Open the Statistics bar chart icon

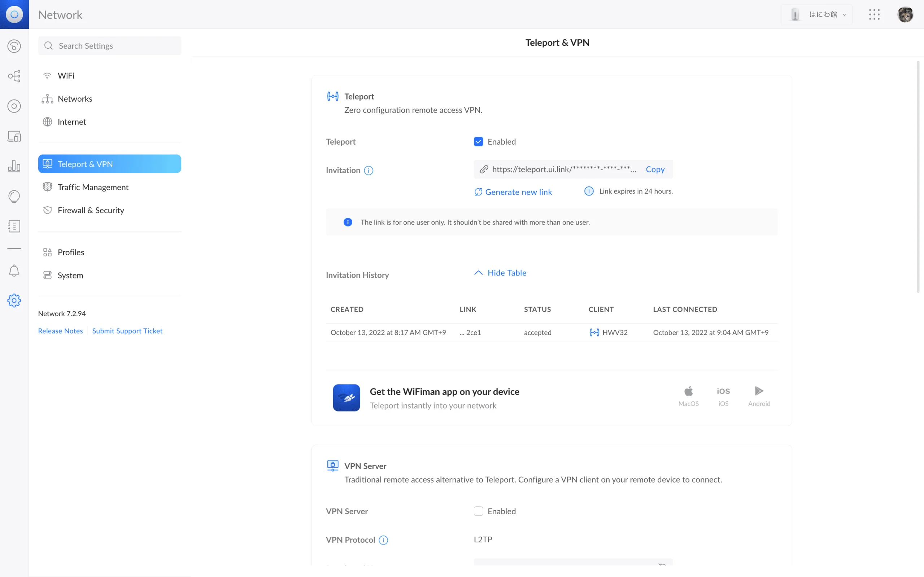coord(14,166)
